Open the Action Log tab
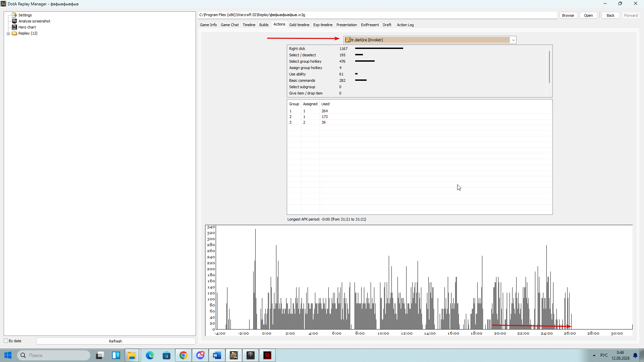Image resolution: width=644 pixels, height=362 pixels. click(x=405, y=25)
